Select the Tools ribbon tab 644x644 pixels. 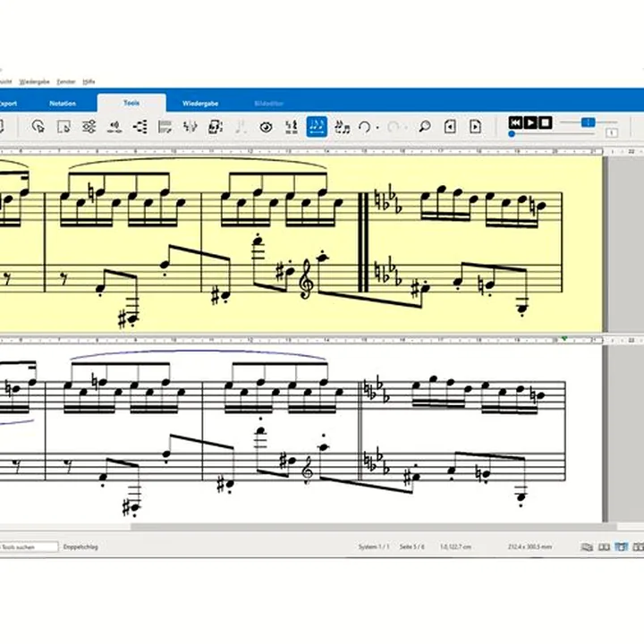(131, 103)
